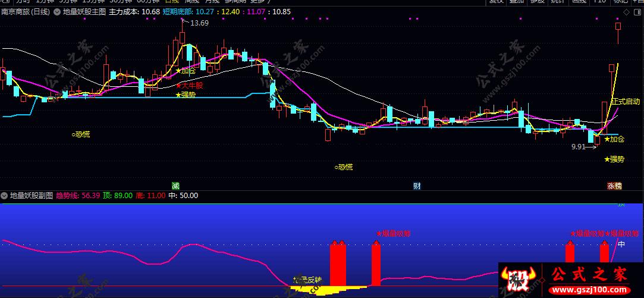The height and width of the screenshot is (298, 644).
Task: Click the blue 财 marker tag
Action: (417, 186)
